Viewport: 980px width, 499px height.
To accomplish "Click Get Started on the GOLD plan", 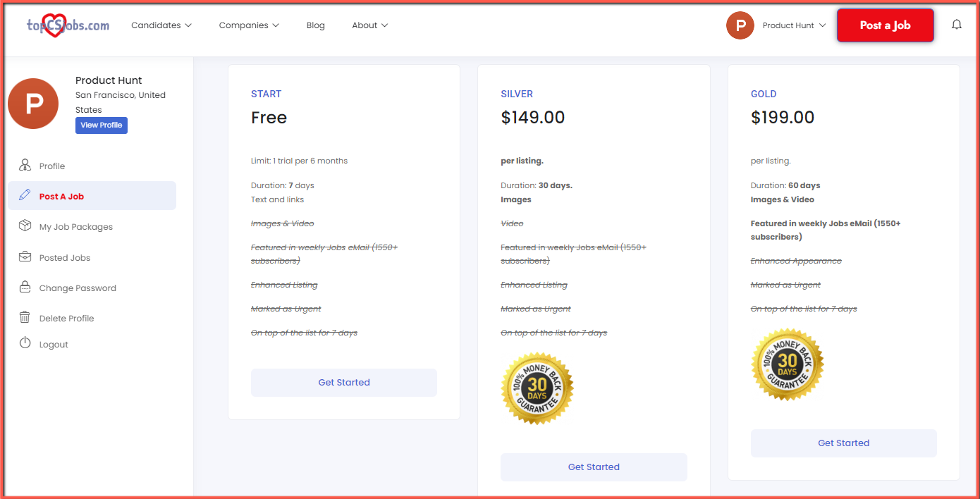I will point(844,443).
